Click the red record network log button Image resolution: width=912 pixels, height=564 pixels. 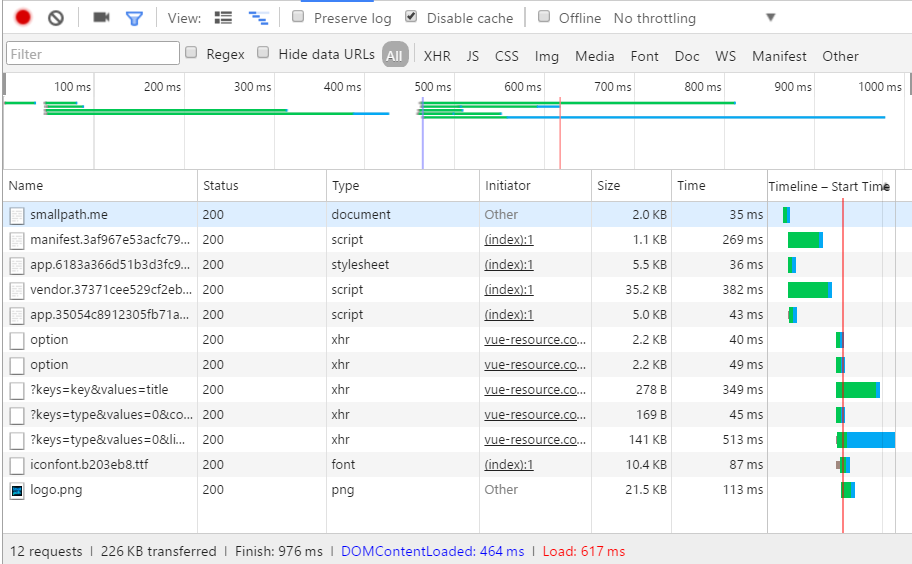(23, 17)
